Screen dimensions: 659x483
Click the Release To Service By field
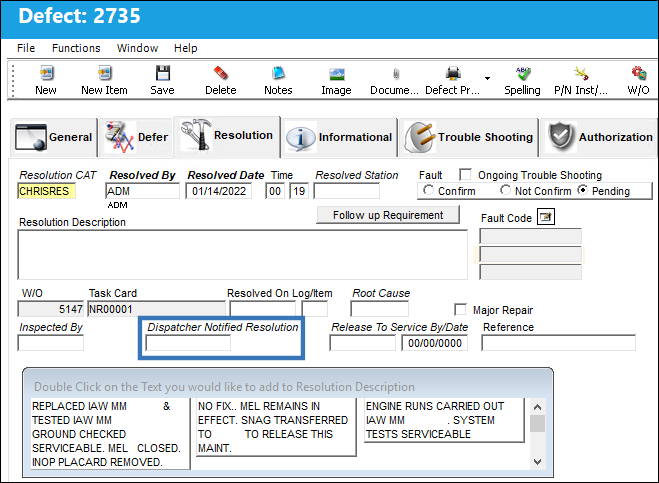[363, 343]
